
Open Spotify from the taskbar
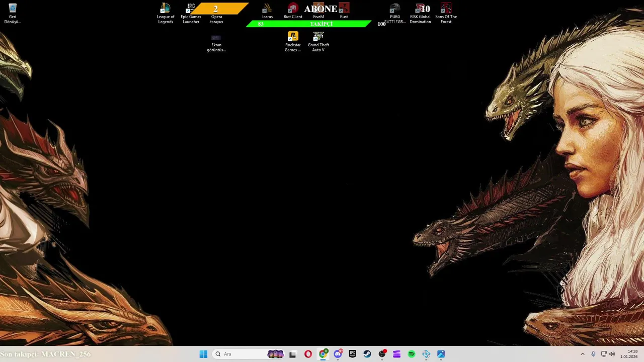pos(412,354)
